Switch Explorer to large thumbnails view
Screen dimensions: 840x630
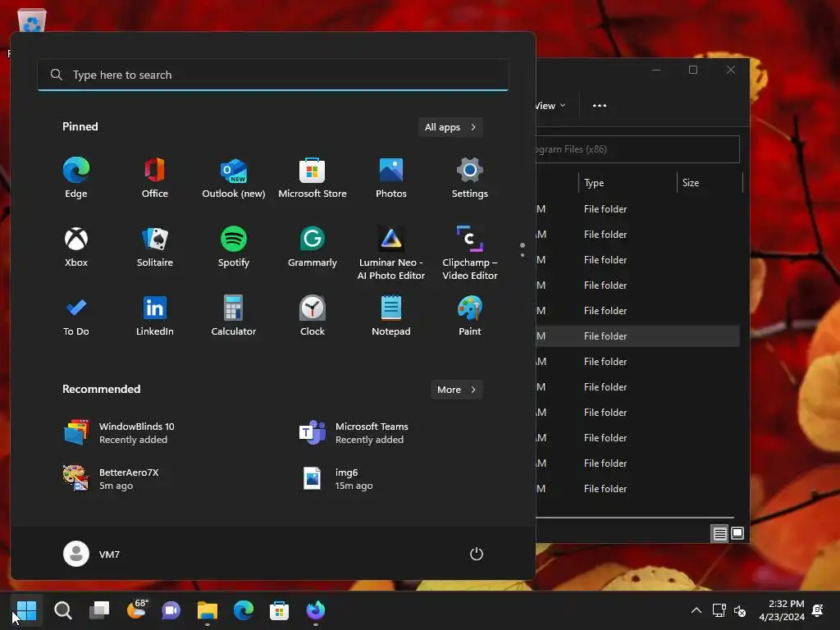737,533
